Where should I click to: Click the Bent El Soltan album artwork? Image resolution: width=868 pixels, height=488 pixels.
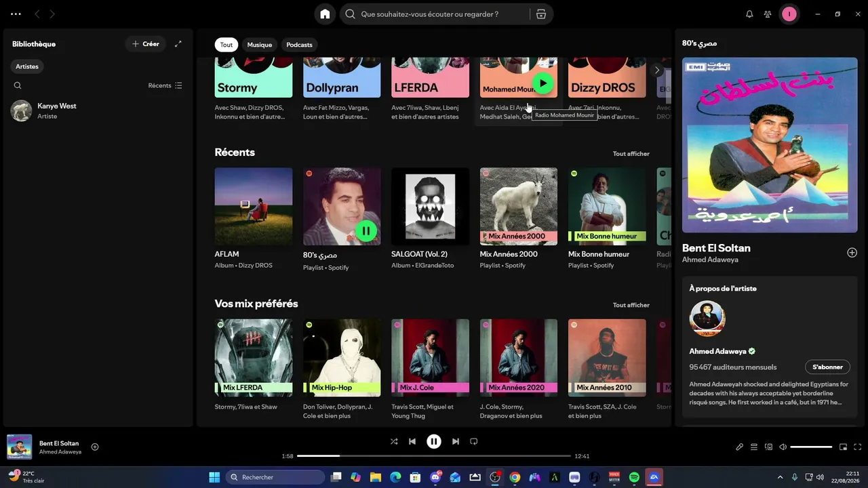point(770,145)
